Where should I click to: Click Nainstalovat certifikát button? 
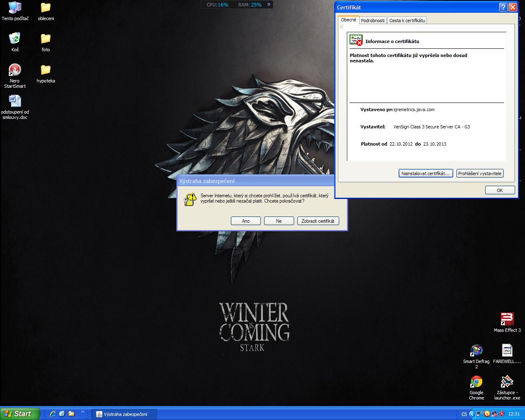(426, 173)
